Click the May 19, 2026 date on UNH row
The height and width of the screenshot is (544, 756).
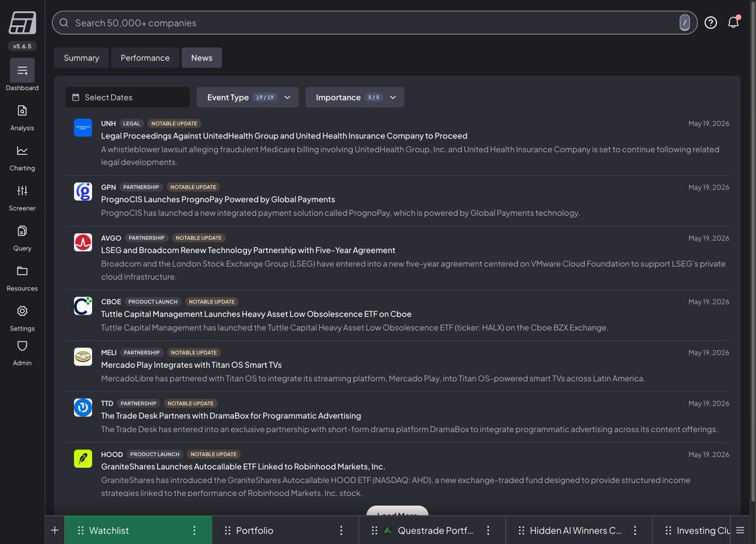[709, 123]
